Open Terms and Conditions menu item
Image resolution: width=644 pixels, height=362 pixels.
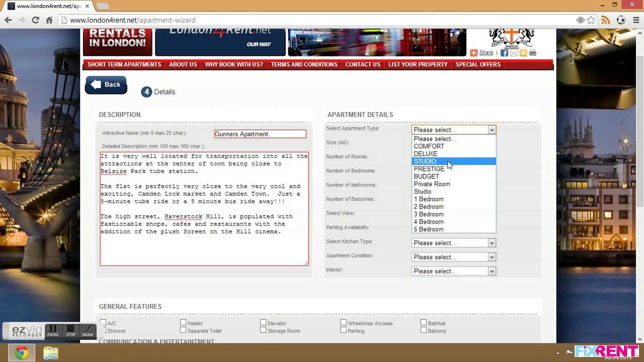tap(304, 64)
